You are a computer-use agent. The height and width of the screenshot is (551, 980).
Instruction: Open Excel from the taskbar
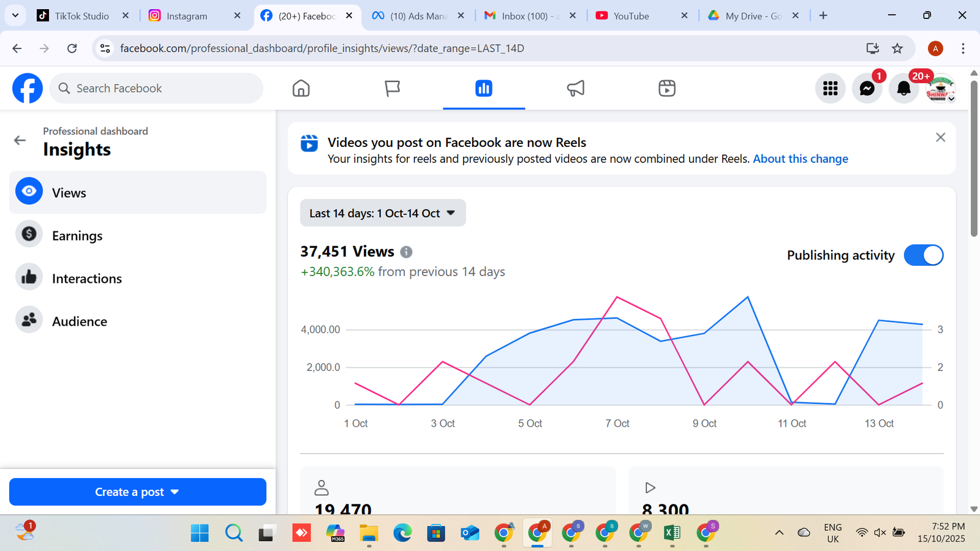tap(672, 533)
